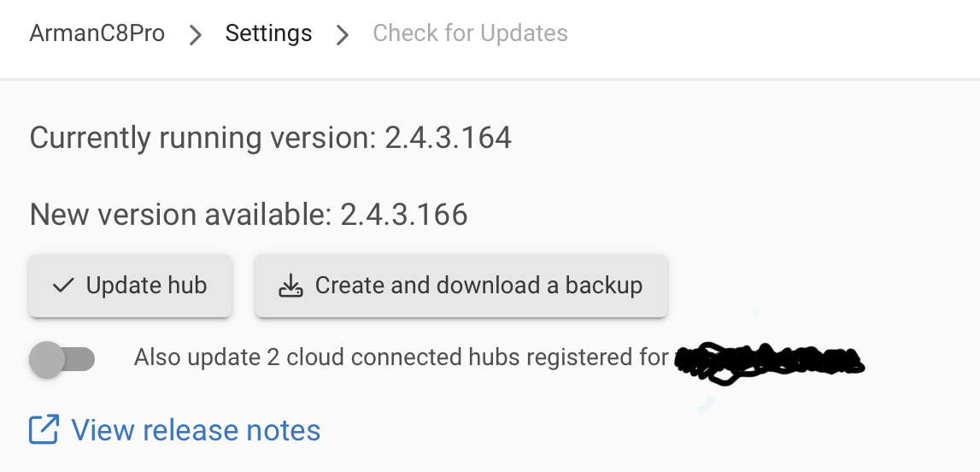Click Create and download a backup

click(x=461, y=286)
